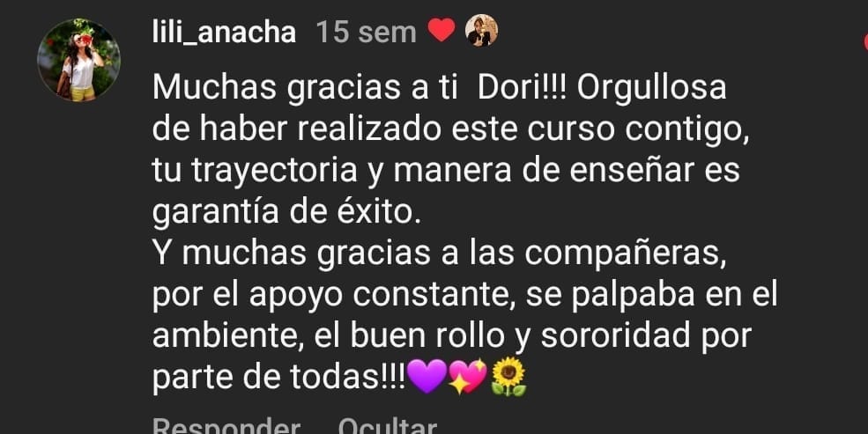Click the text parte de todas!!!

tap(279, 377)
